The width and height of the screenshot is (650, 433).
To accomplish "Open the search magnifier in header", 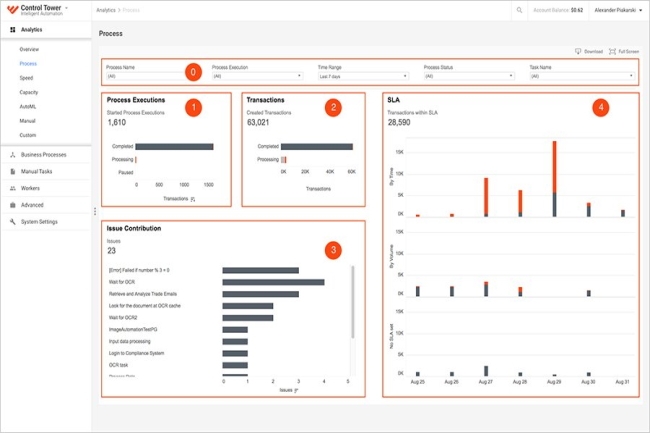I will (x=520, y=11).
